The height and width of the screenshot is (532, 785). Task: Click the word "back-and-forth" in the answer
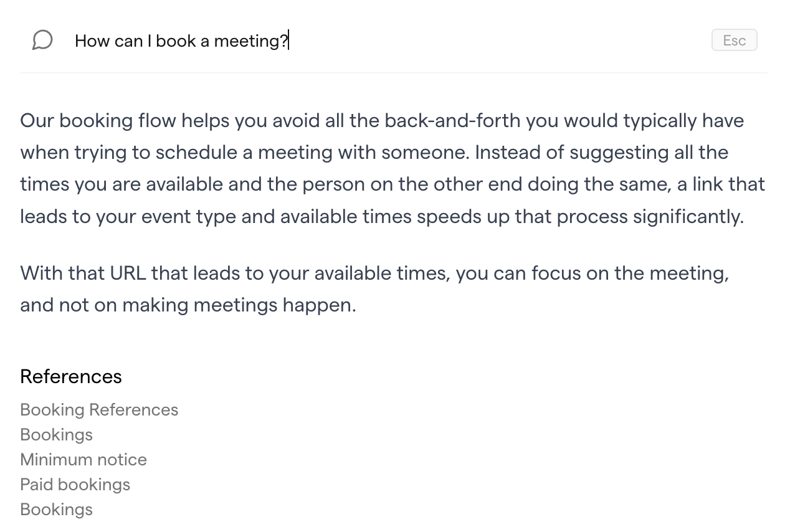click(452, 120)
